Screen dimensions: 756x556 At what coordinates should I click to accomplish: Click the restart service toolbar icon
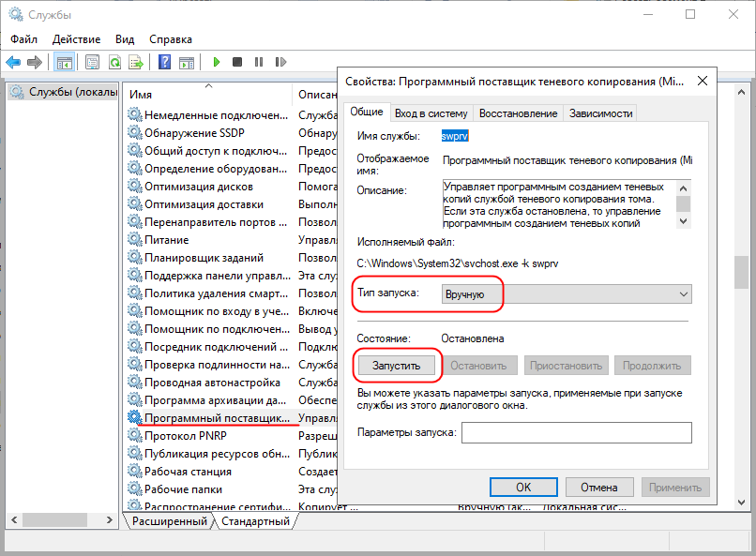[x=280, y=63]
